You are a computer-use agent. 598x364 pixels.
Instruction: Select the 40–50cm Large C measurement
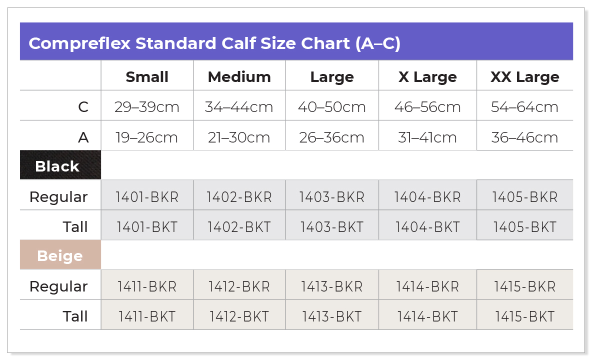[332, 107]
